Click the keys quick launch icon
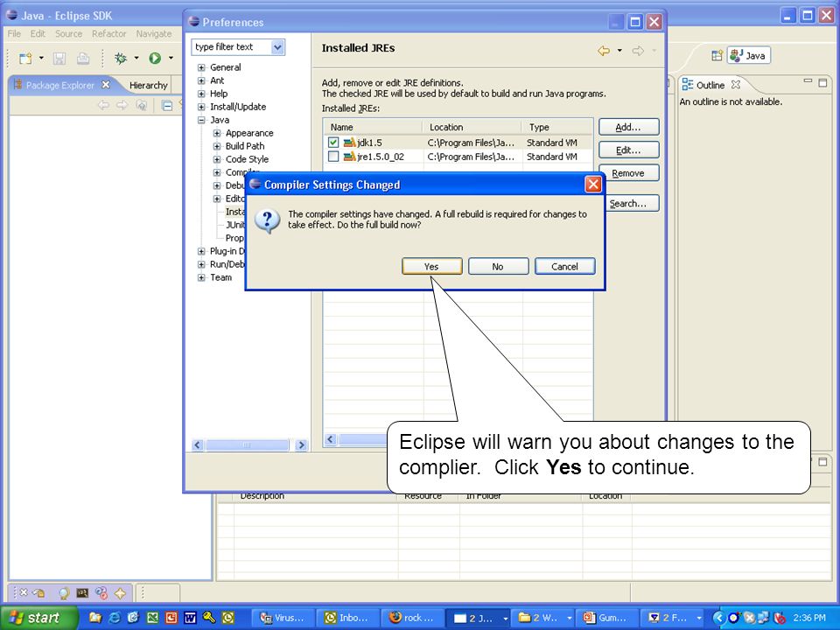Screen dimensions: 840x630 209,618
